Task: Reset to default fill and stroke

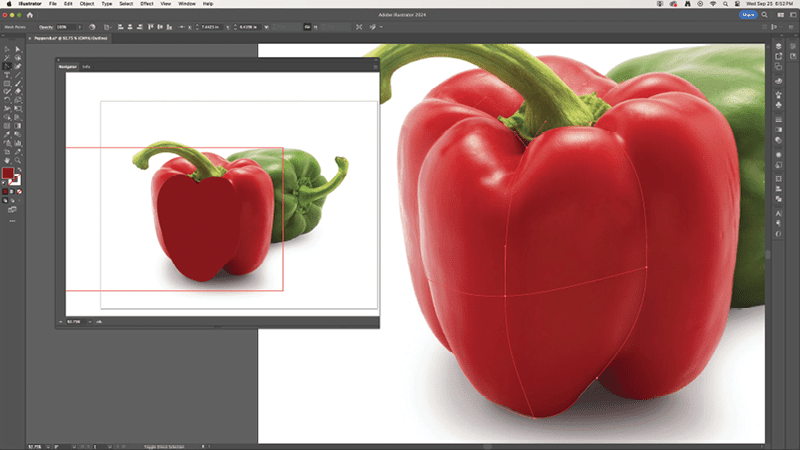Action: [5, 183]
